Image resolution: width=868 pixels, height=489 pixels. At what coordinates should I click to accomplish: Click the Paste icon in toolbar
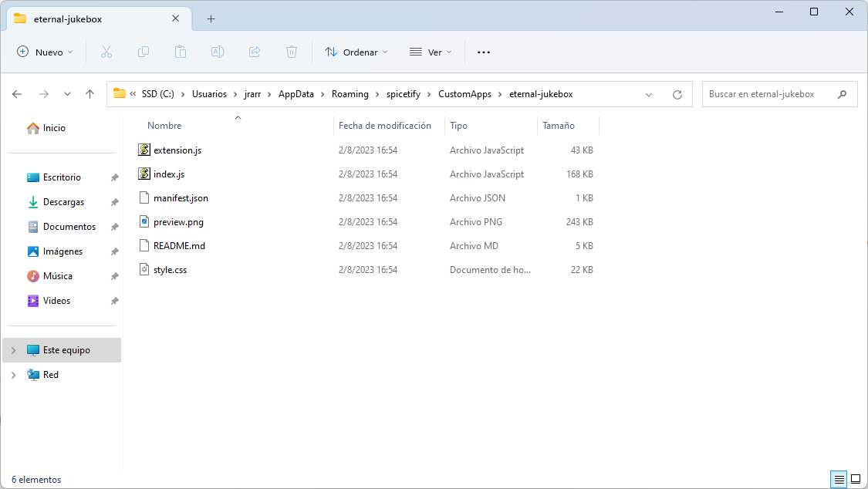click(181, 52)
